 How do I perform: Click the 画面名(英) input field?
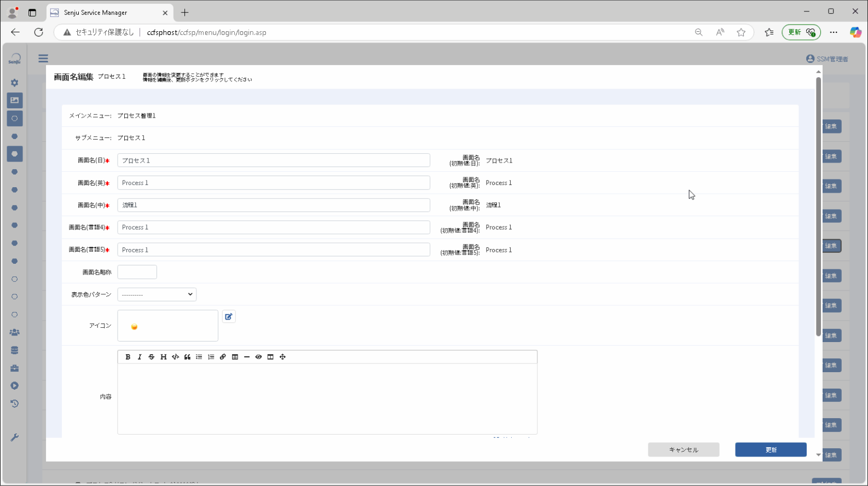coord(274,183)
